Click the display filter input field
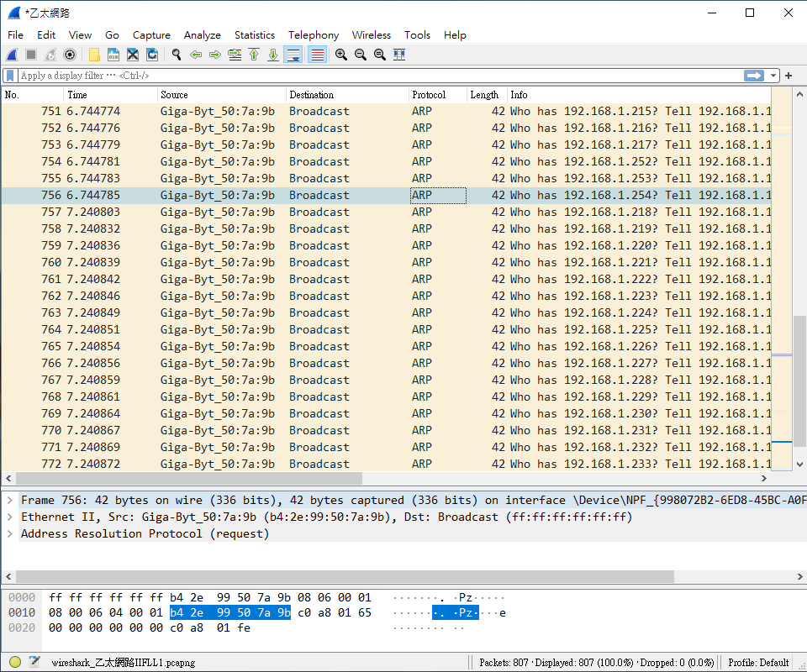 click(x=378, y=76)
